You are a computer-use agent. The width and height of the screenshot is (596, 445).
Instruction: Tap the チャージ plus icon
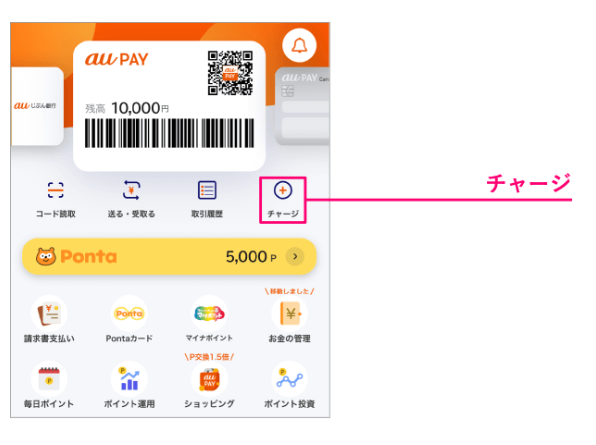(x=283, y=190)
